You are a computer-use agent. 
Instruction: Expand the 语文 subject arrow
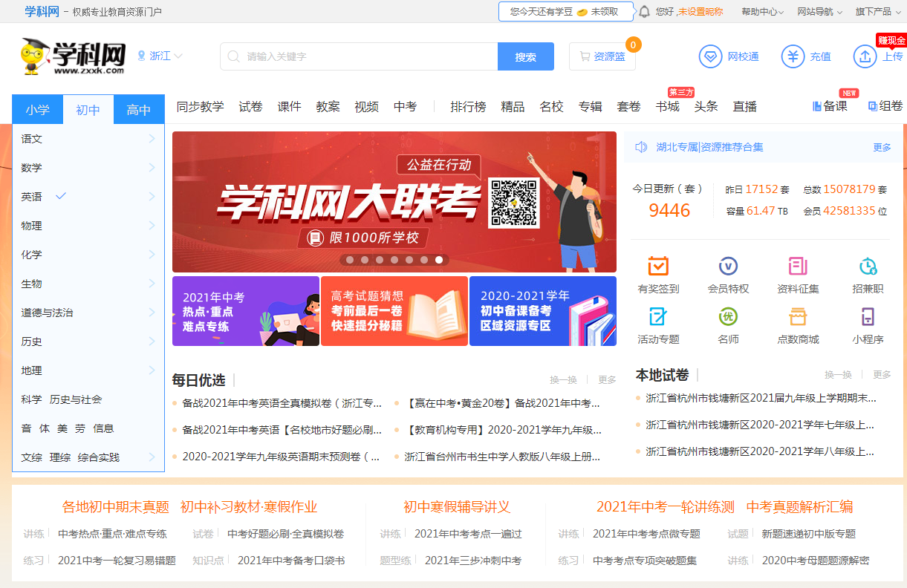coord(152,139)
